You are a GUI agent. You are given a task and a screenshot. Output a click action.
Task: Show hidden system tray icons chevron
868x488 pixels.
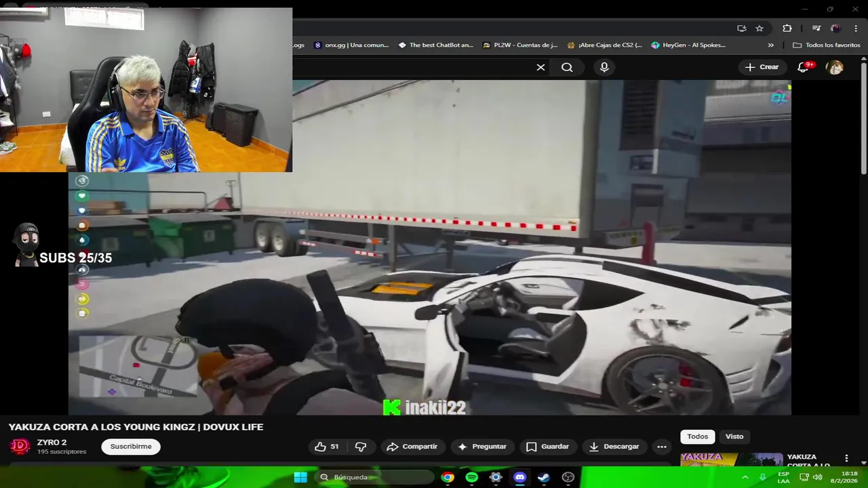(x=745, y=477)
